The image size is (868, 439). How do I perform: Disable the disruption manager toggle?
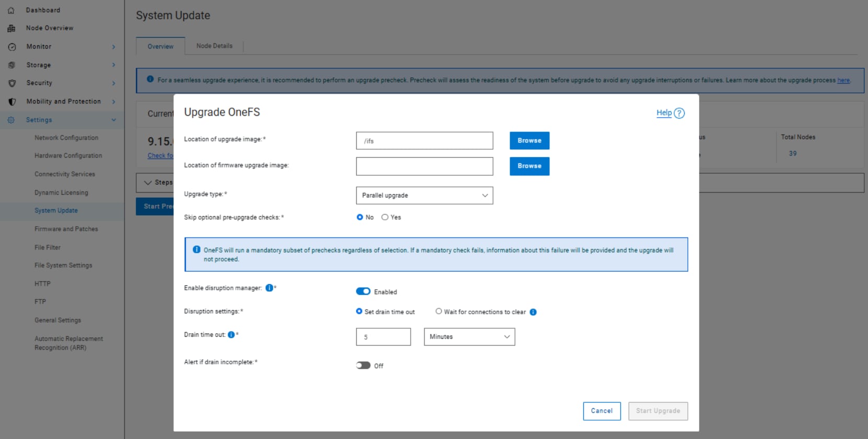(x=363, y=291)
